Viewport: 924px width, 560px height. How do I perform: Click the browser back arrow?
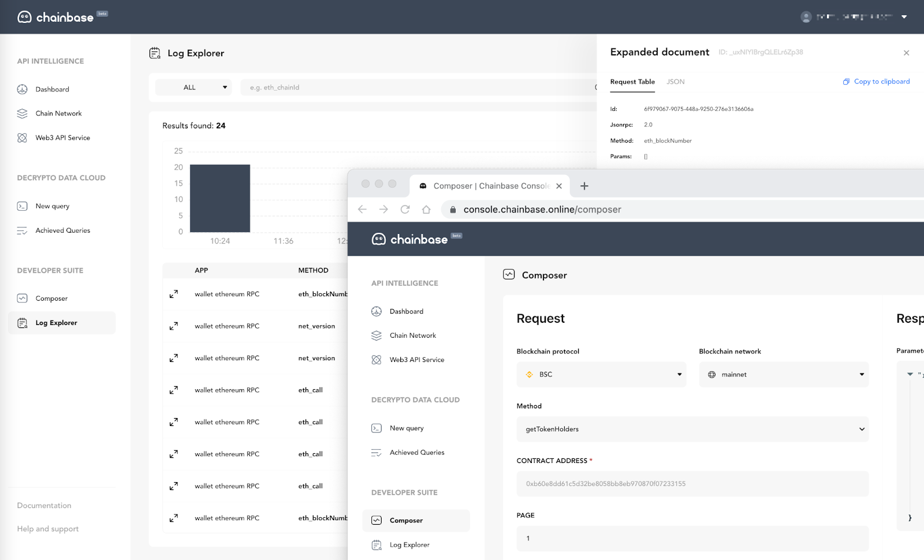point(362,210)
